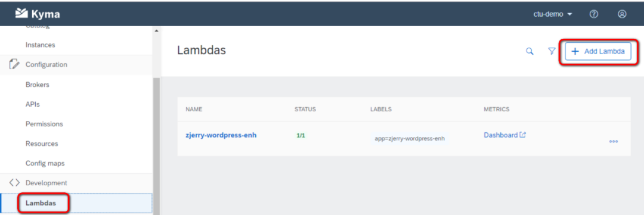Click the search magnifier icon

(530, 51)
